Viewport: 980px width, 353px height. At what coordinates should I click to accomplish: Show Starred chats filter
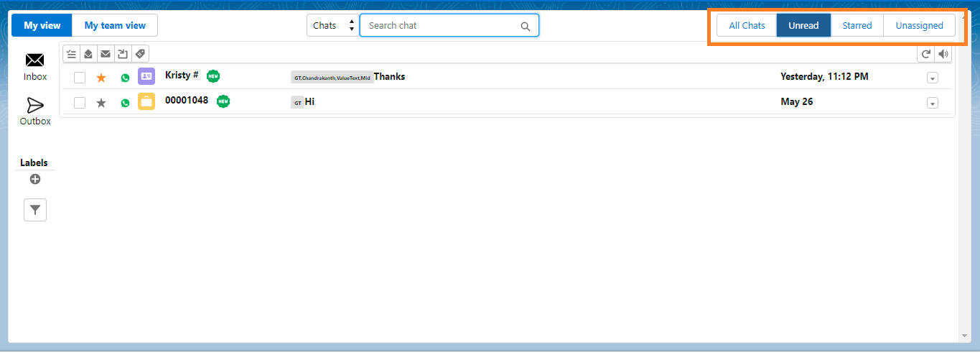click(x=857, y=25)
